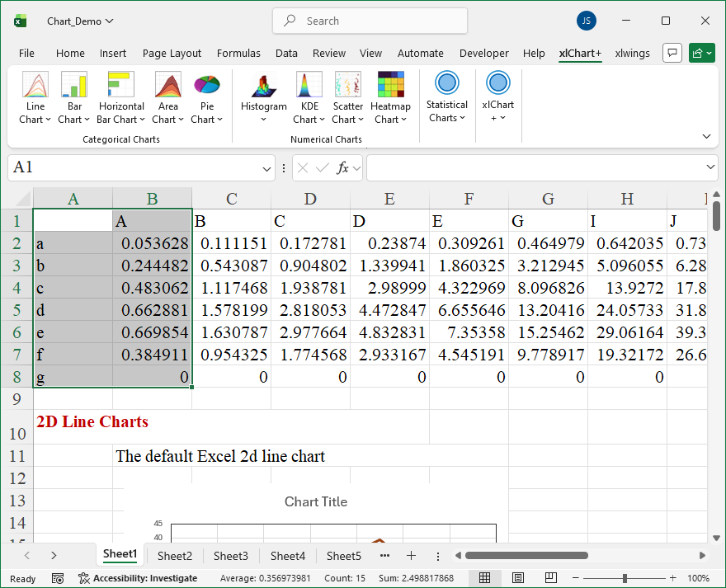Screen dimensions: 726x588
Task: Choose the KDE Chart icon
Action: point(309,85)
